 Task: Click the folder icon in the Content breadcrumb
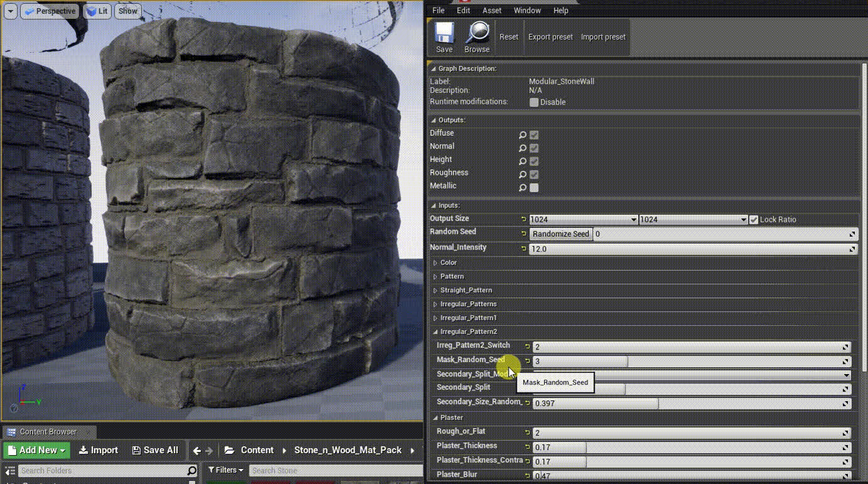(x=230, y=450)
